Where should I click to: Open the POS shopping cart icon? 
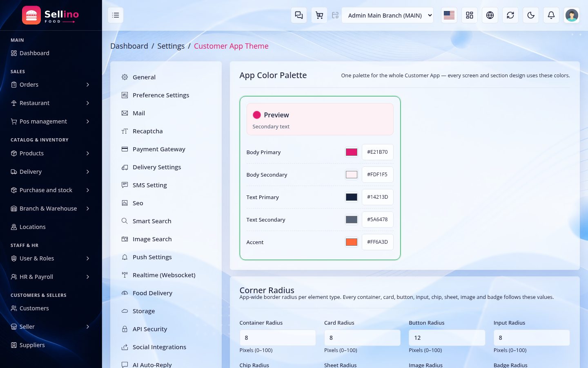tap(319, 15)
